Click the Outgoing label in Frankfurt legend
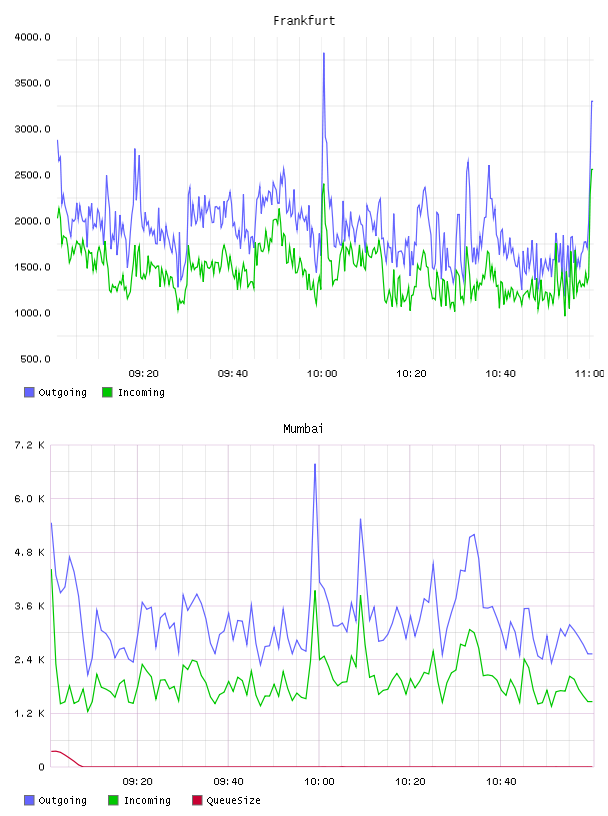 tap(62, 392)
